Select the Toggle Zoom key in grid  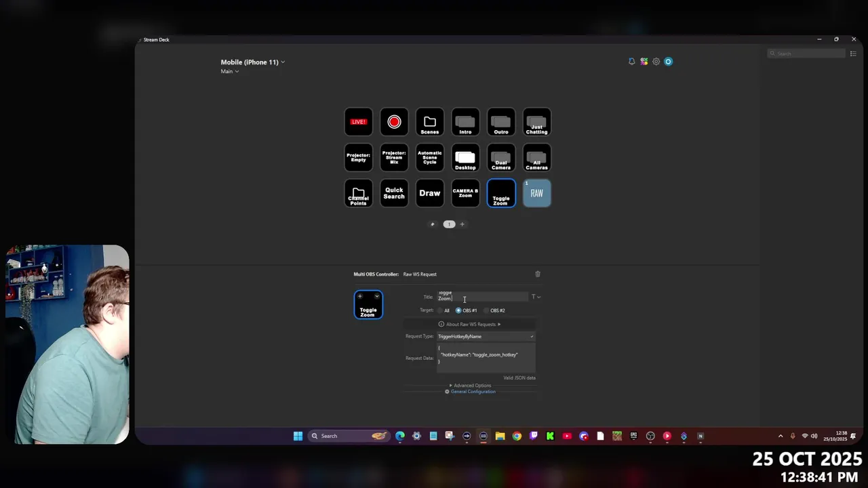501,193
